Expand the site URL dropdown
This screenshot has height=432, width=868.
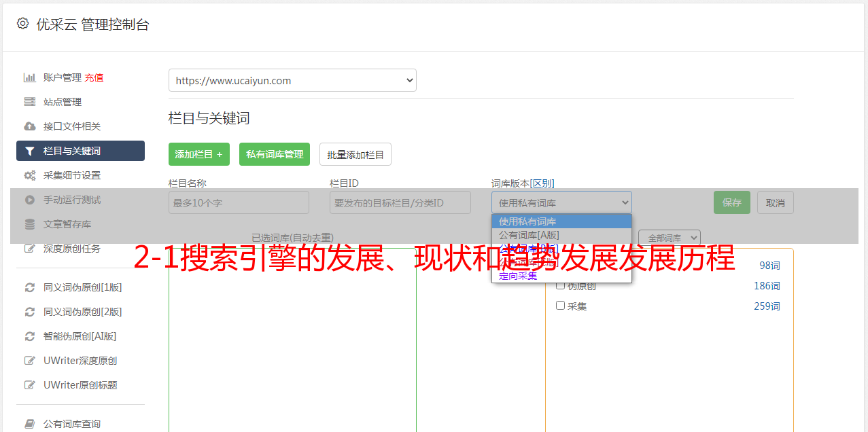coord(292,80)
